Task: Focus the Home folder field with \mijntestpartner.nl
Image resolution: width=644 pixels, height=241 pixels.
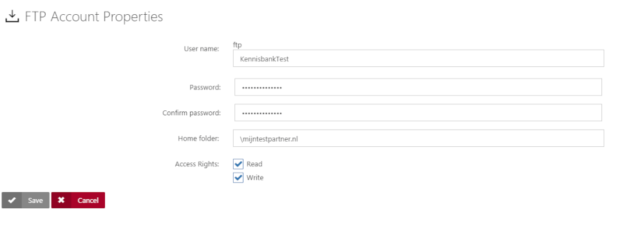Action: [x=418, y=138]
